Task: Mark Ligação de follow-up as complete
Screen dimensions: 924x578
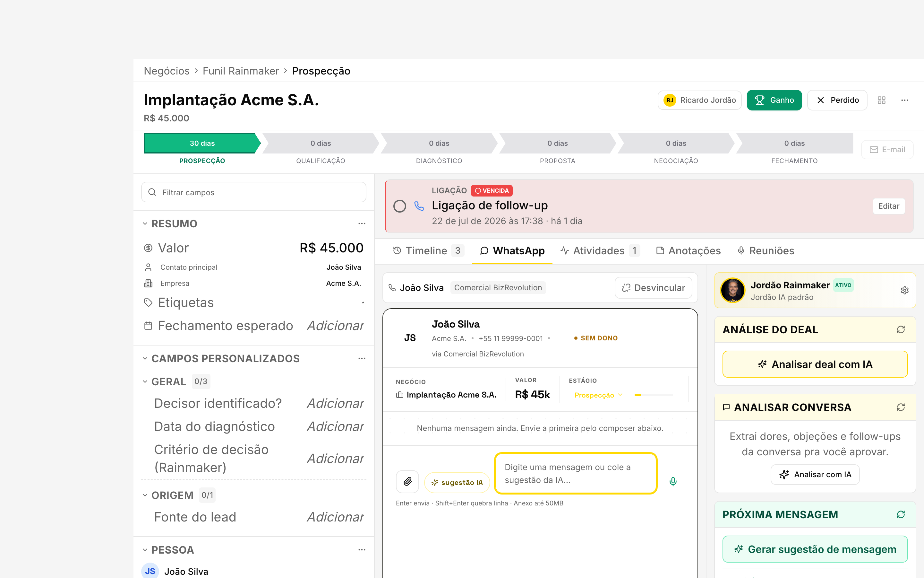Action: tap(400, 206)
